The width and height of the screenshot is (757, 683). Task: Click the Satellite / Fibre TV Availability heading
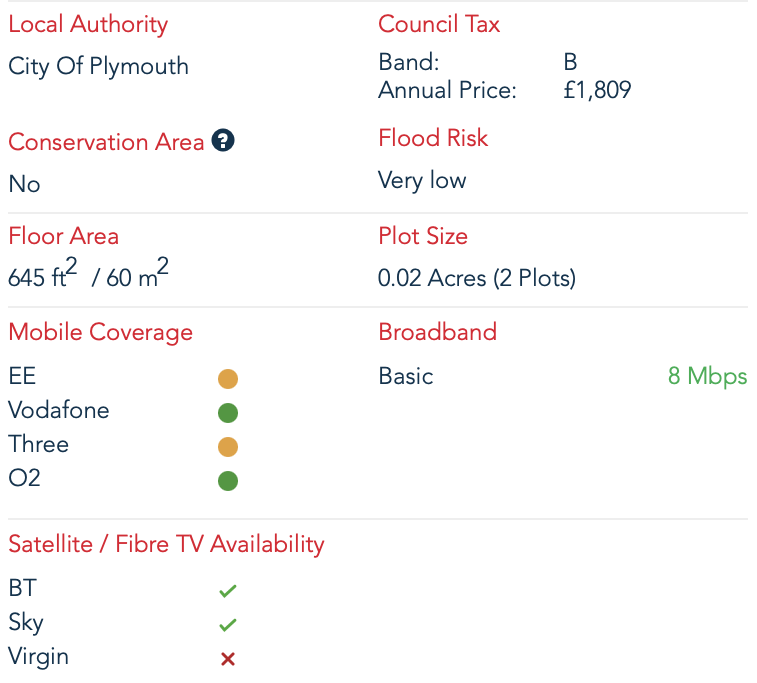click(x=166, y=544)
